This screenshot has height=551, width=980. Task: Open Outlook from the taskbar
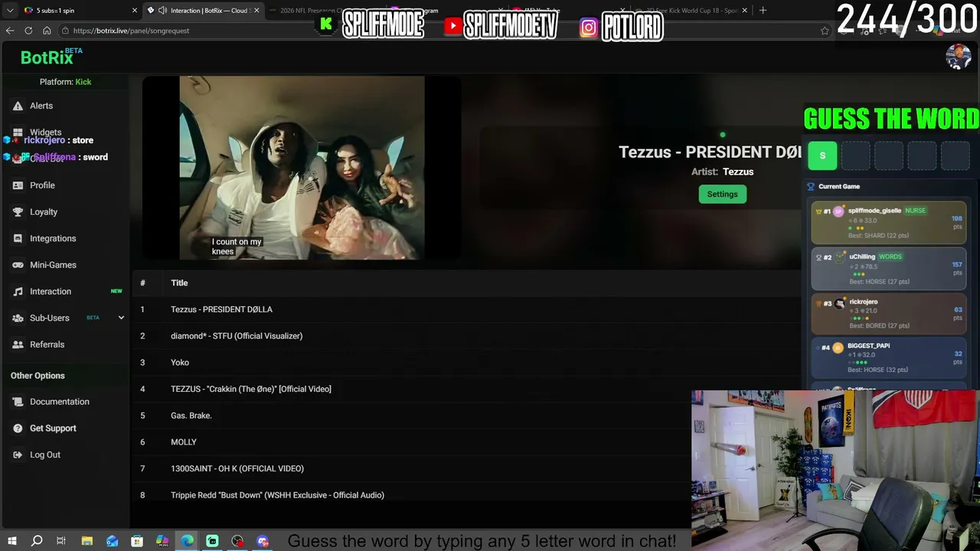pos(113,541)
